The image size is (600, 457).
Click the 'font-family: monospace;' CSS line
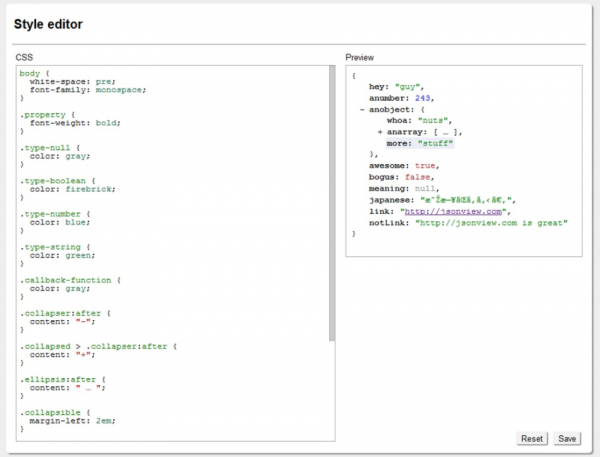(x=88, y=90)
